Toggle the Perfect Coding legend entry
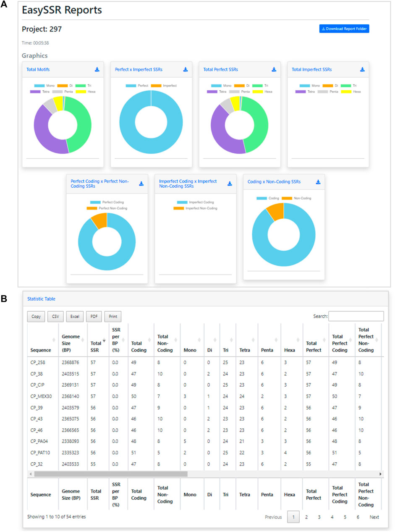 tap(108, 202)
